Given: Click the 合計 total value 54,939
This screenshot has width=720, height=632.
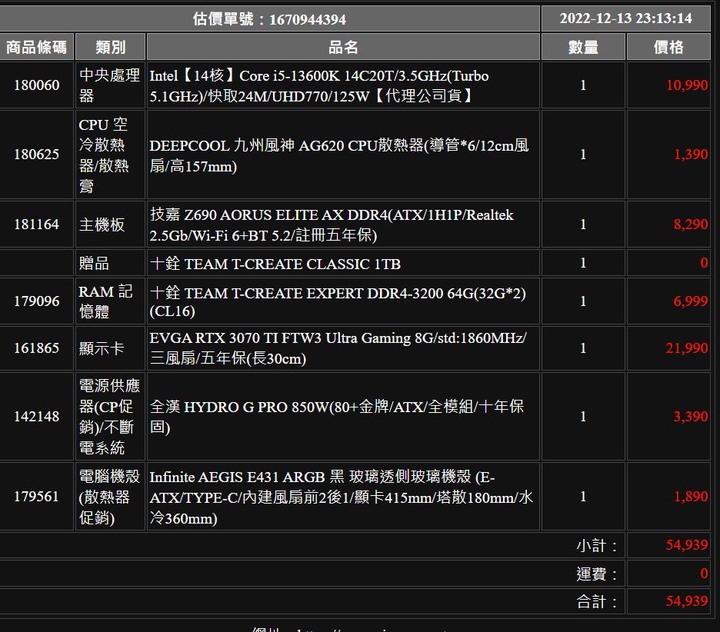Looking at the screenshot, I should click(686, 601).
